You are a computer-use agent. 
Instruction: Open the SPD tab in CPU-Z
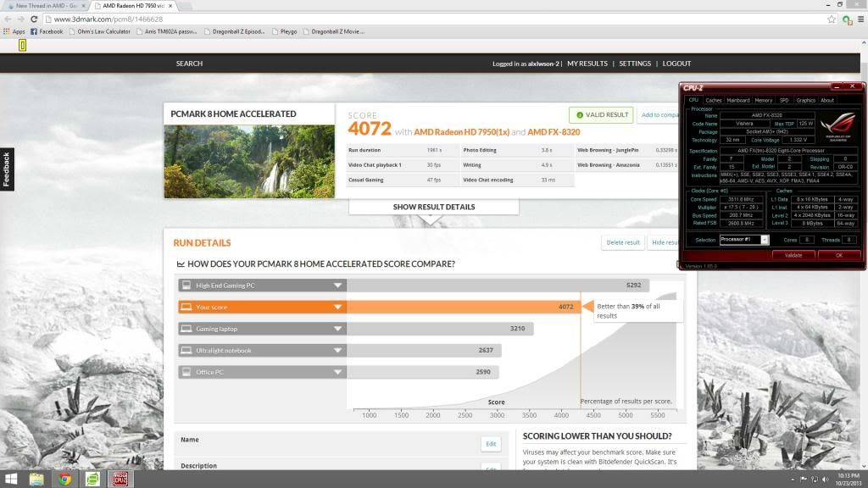point(784,100)
